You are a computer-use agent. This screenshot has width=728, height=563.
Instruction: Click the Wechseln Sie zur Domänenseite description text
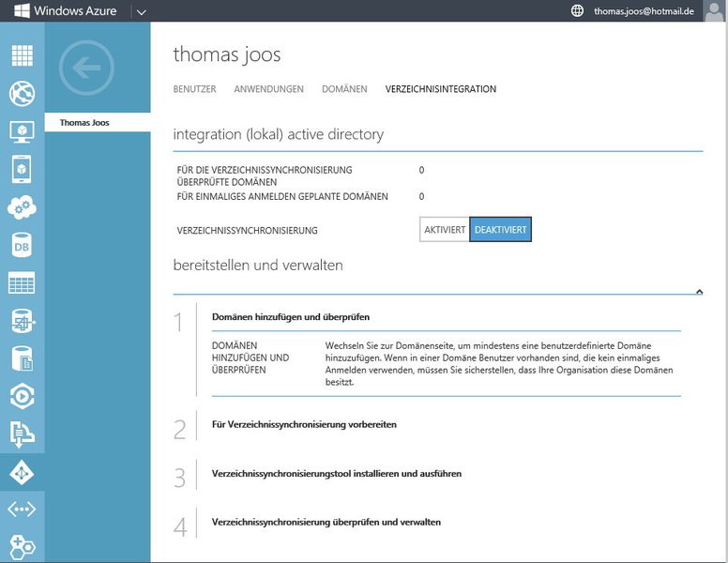(499, 364)
